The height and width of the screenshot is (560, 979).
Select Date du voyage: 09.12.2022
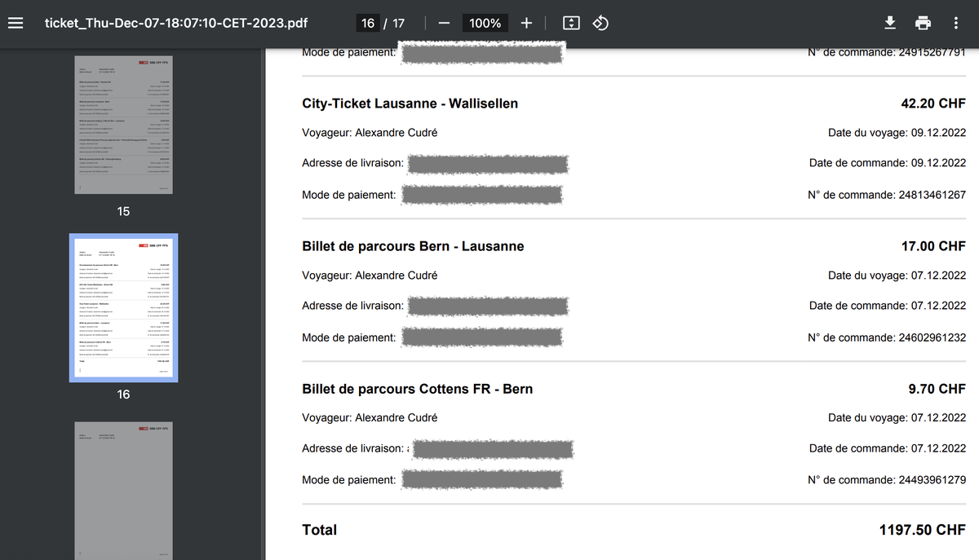(897, 133)
